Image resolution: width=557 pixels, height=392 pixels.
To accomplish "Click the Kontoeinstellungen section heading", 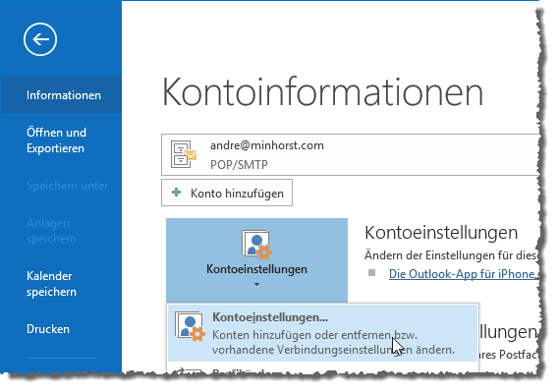I will (x=441, y=233).
